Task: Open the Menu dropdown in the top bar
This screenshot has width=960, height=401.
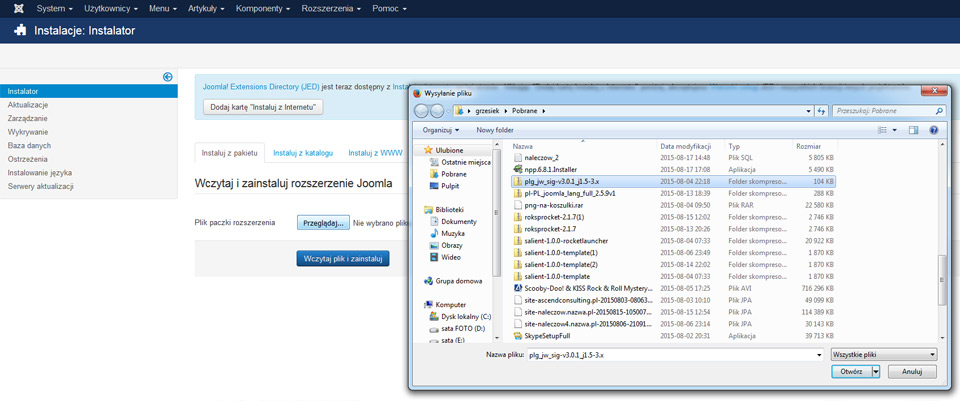Action: [x=163, y=9]
